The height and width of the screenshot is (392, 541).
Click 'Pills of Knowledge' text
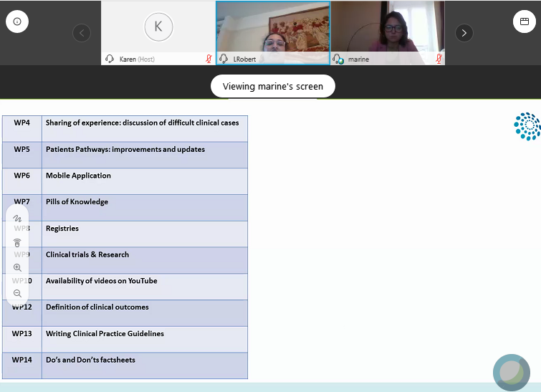(x=77, y=202)
